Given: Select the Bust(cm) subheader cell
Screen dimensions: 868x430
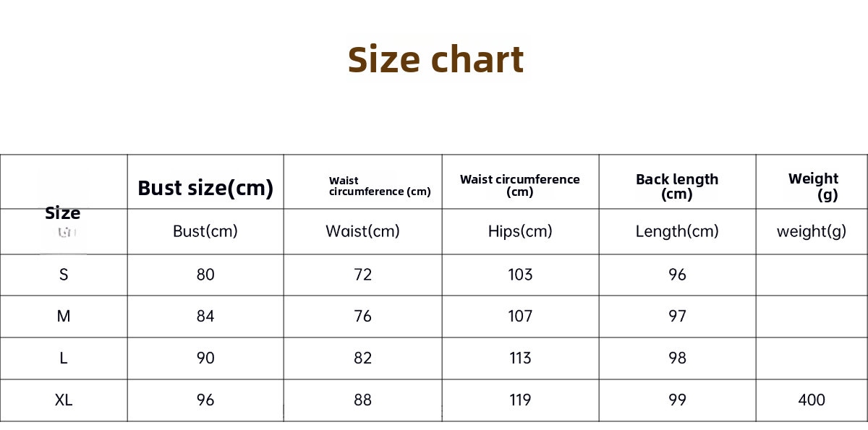Looking at the screenshot, I should click(x=205, y=231).
